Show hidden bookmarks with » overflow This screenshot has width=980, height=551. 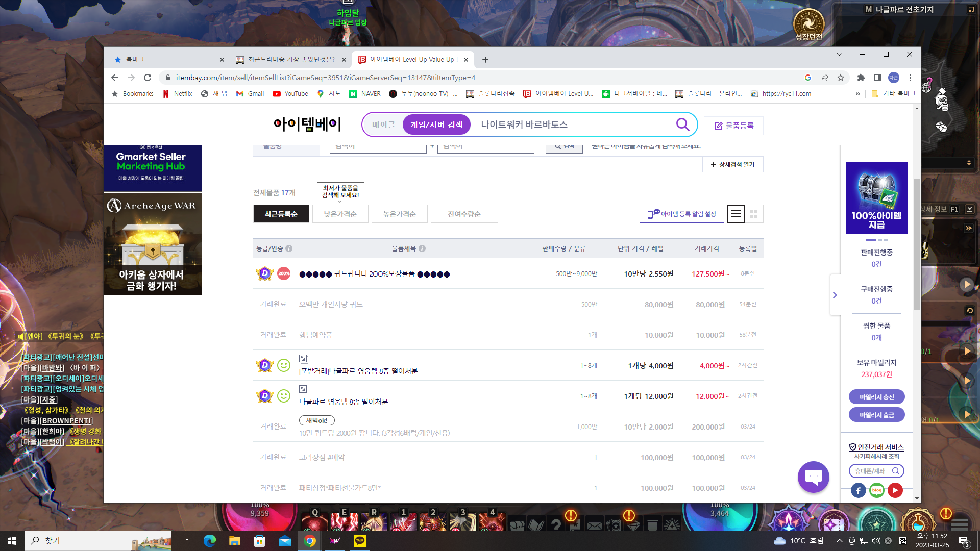[x=858, y=94]
